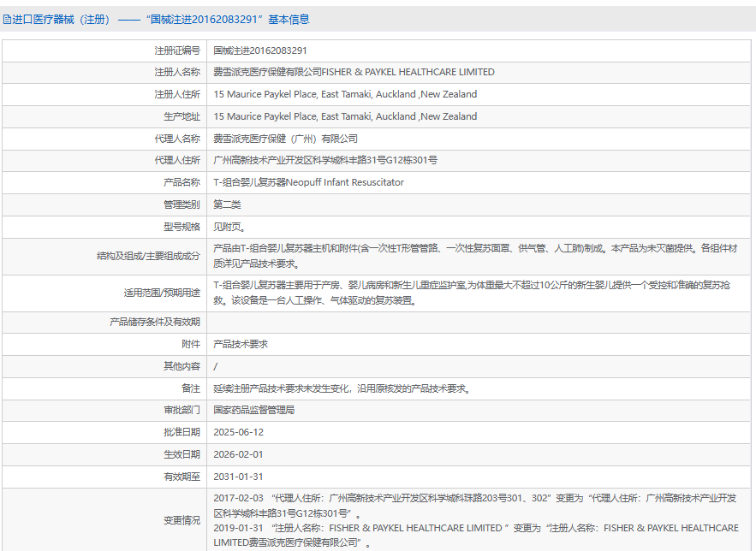
Task: Select registration number 国械注进20162083291 in the table
Action: pos(260,50)
